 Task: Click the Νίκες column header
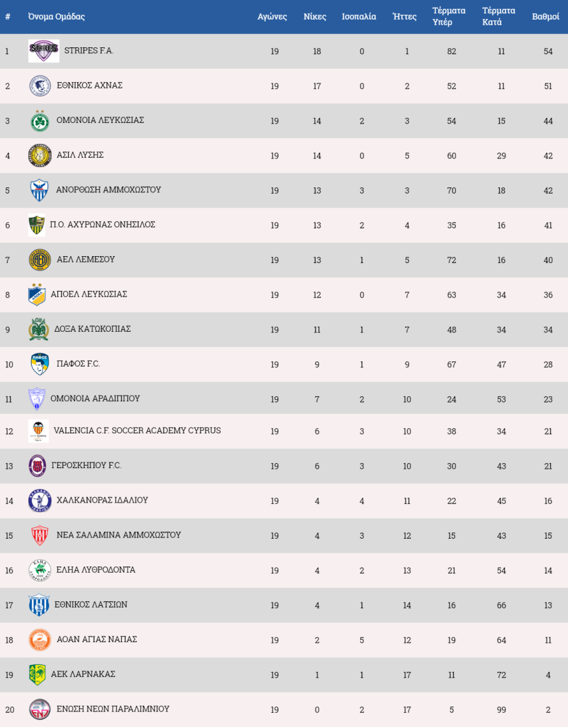coord(315,16)
